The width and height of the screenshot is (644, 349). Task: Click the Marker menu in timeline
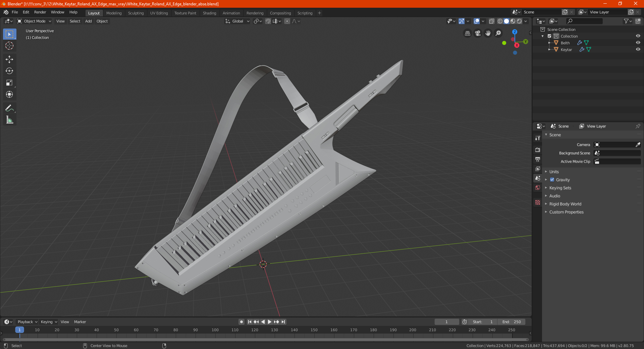80,322
